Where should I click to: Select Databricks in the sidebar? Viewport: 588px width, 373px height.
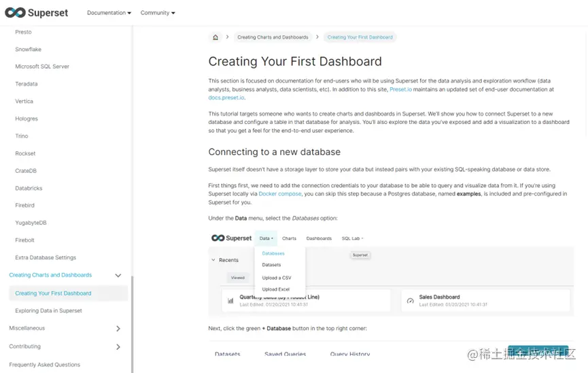(x=29, y=188)
